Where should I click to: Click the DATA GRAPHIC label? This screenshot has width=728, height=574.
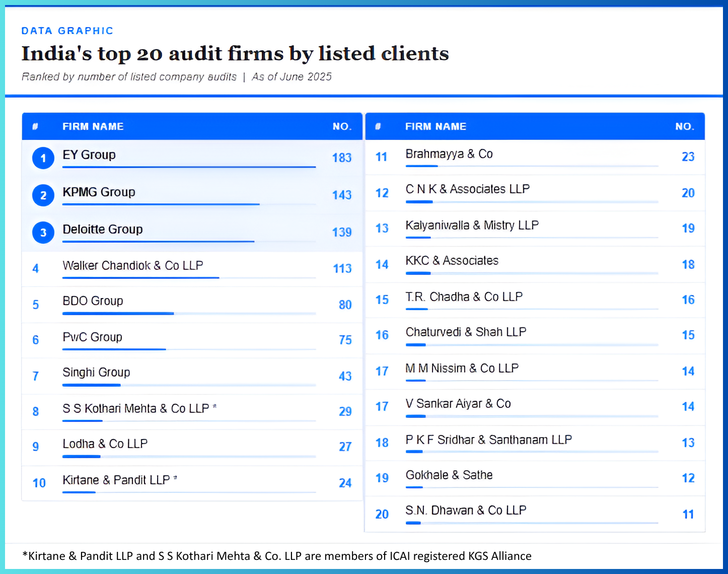[x=67, y=31]
